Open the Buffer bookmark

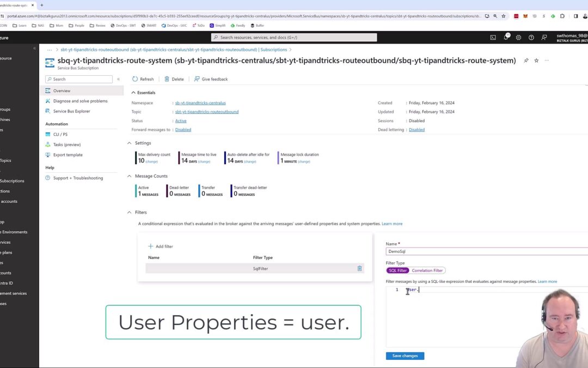[x=257, y=26]
